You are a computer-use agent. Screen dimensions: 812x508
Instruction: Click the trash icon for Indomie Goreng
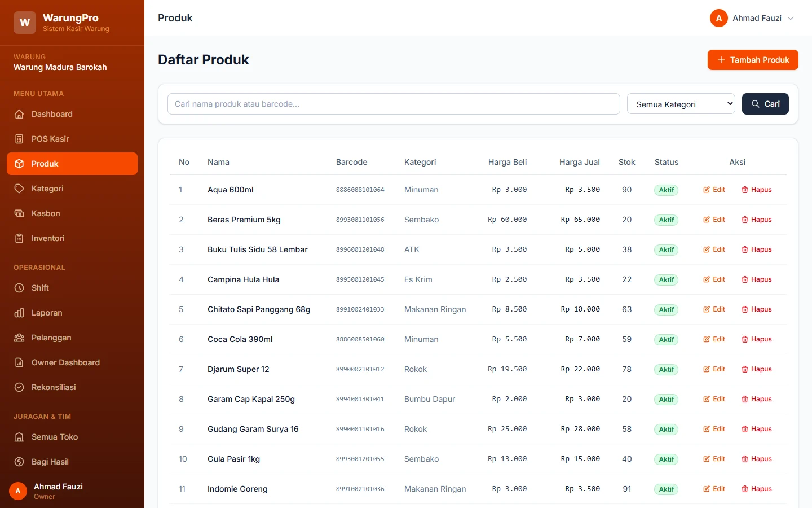click(745, 489)
